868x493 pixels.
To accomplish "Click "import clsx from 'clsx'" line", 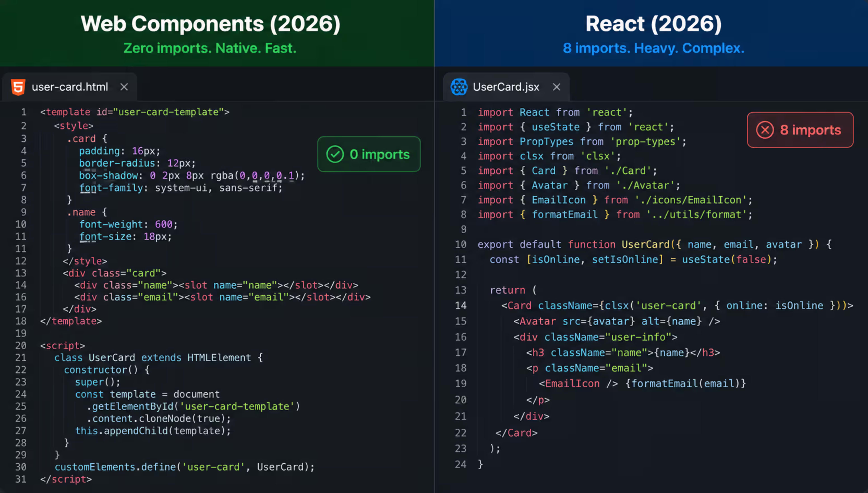I will [x=550, y=156].
